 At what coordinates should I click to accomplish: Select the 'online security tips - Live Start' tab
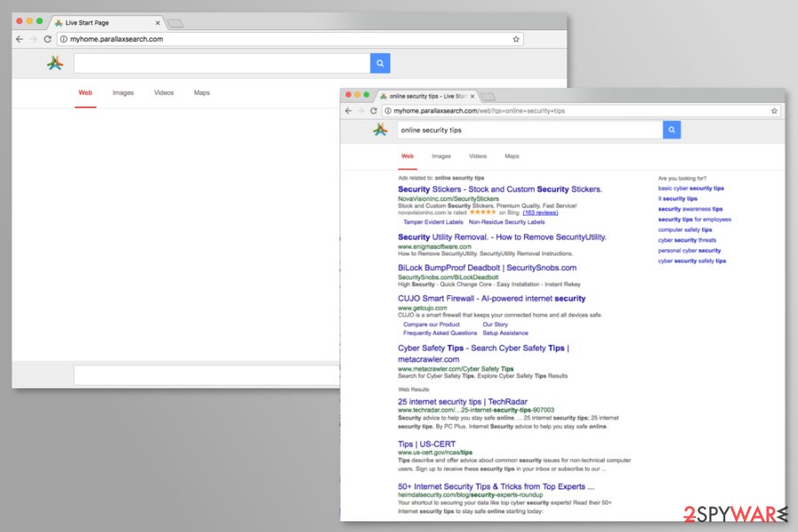427,97
